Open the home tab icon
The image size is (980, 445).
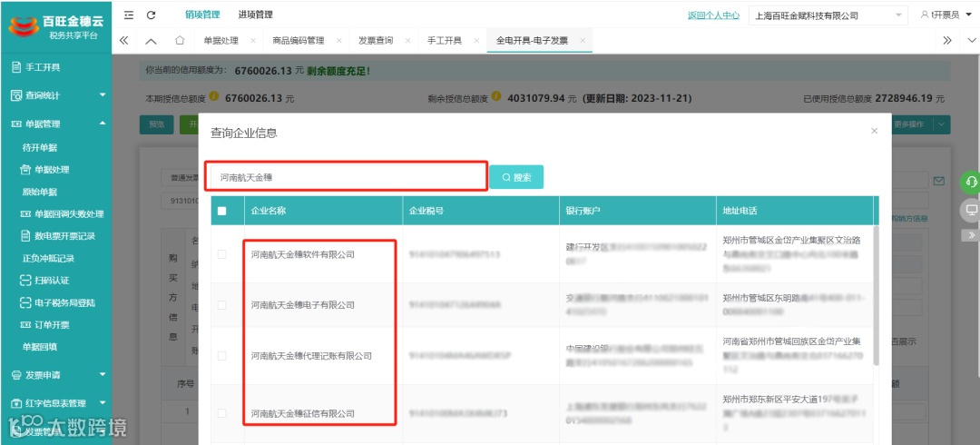click(x=180, y=41)
